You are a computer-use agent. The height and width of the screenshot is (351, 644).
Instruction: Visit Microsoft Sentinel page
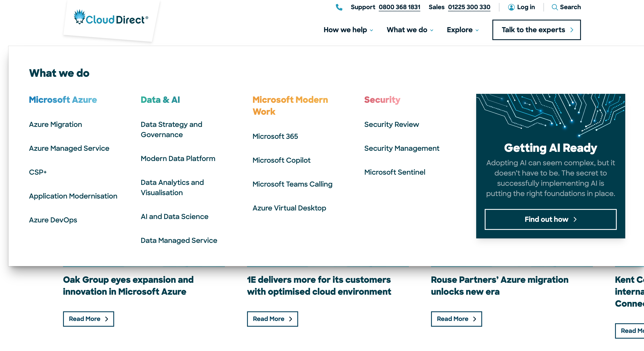[394, 172]
